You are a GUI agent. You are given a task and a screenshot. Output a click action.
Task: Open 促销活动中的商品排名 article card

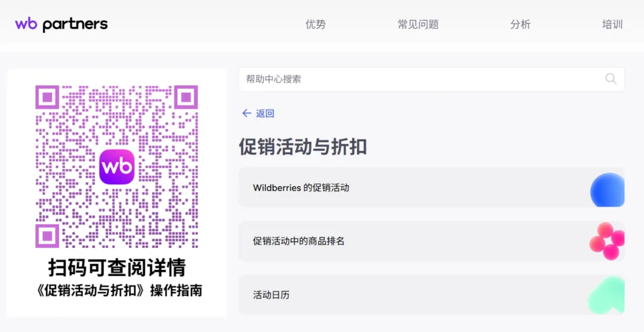(432, 241)
